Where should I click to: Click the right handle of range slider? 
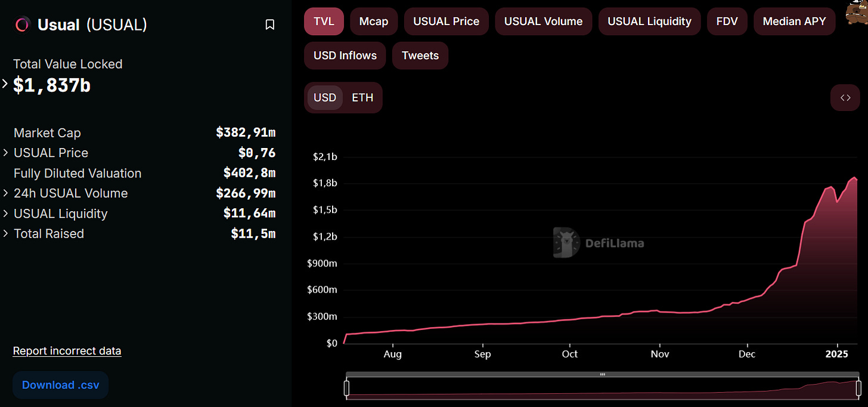click(858, 388)
